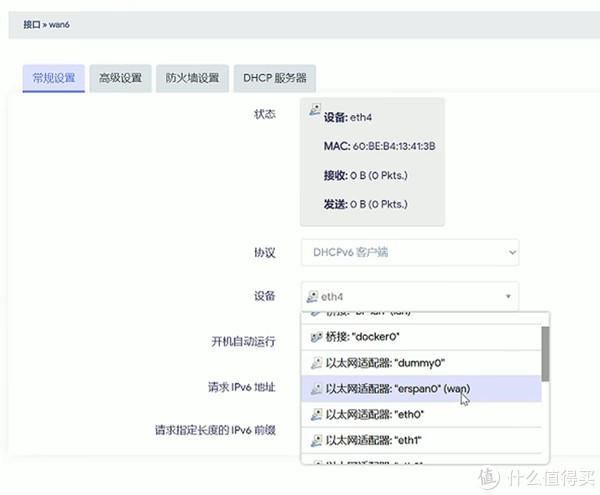The image size is (600, 495).
Task: Click the 发送: 0 B (0 Pkts.) text
Action: (x=365, y=204)
